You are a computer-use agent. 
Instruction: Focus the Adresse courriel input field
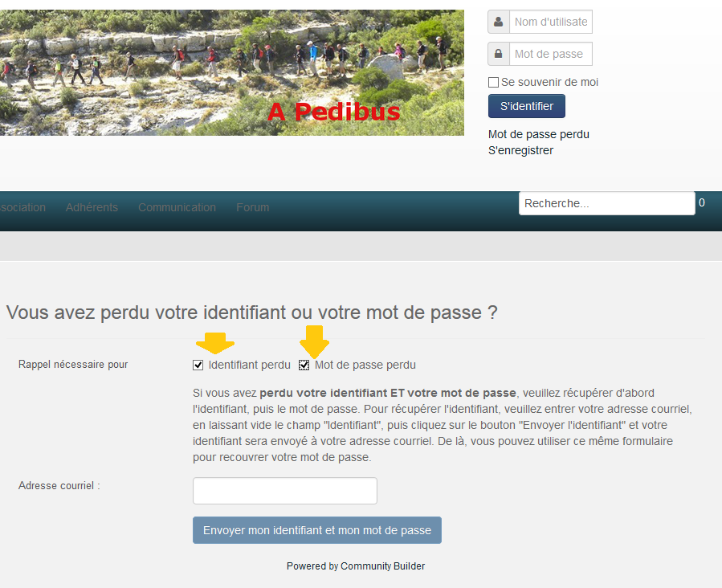tap(285, 491)
